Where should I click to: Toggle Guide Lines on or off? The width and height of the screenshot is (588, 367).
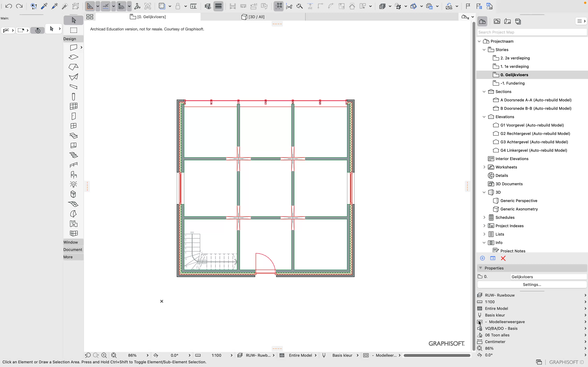[x=90, y=6]
